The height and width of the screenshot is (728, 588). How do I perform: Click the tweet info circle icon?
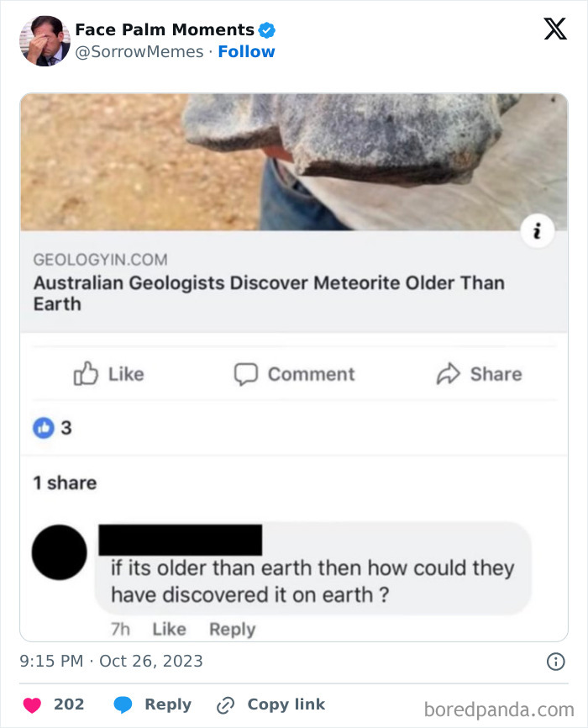pos(555,662)
